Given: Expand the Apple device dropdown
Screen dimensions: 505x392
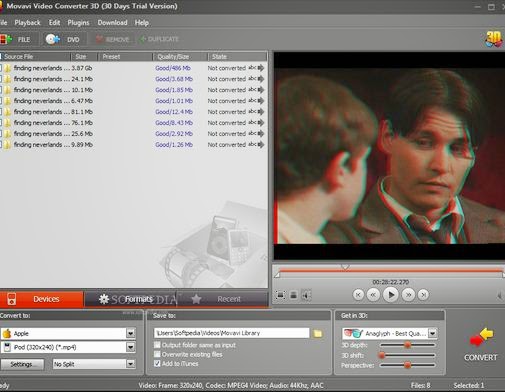Looking at the screenshot, I should pyautogui.click(x=130, y=333).
